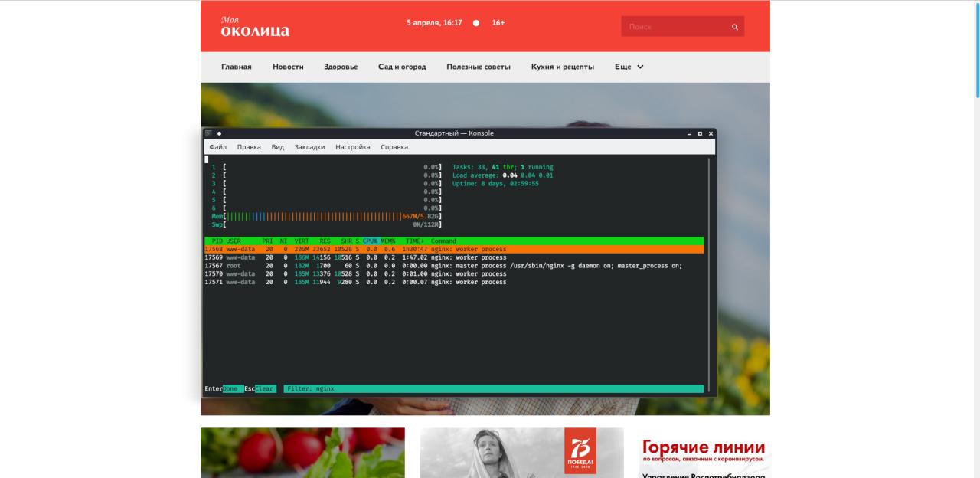Go to Главная page on the website
Viewport: 980px width, 478px height.
click(x=237, y=67)
